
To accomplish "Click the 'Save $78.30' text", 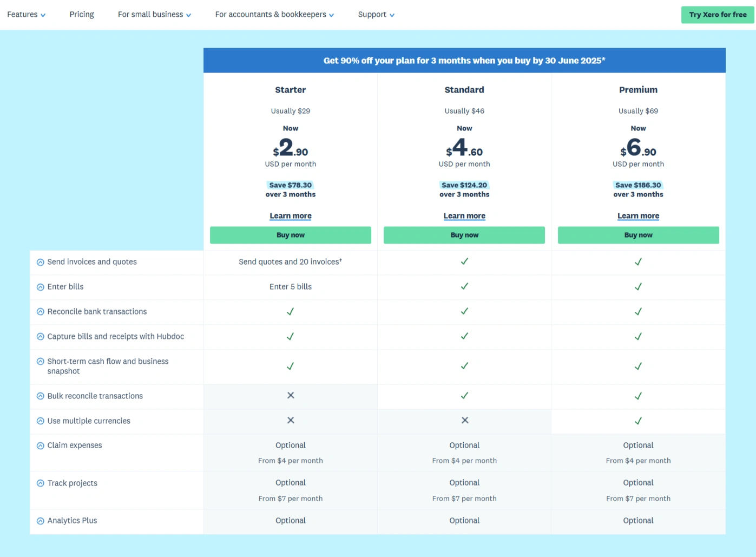I will pos(291,185).
